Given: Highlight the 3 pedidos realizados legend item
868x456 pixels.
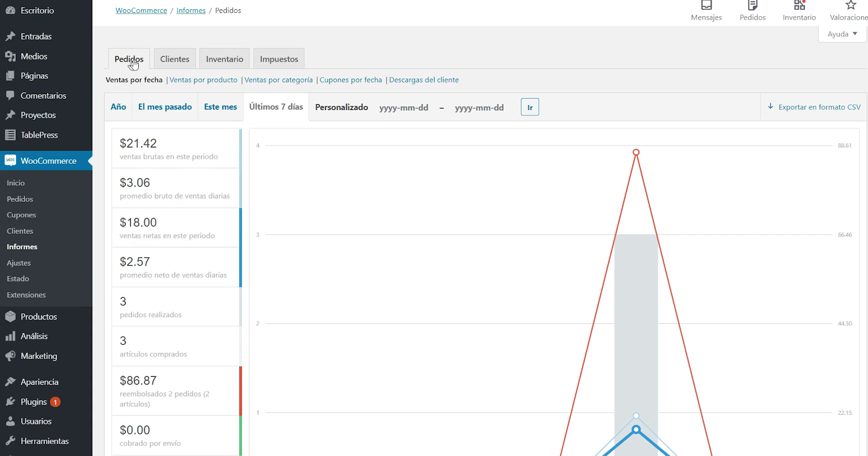Looking at the screenshot, I should tap(177, 307).
